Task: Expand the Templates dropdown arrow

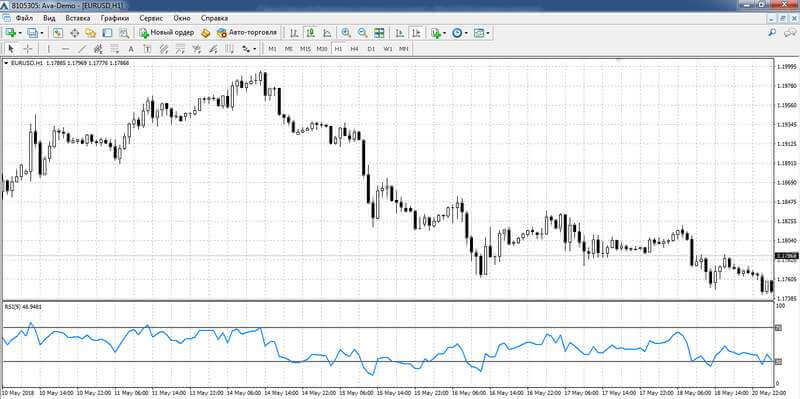Action: tap(488, 33)
